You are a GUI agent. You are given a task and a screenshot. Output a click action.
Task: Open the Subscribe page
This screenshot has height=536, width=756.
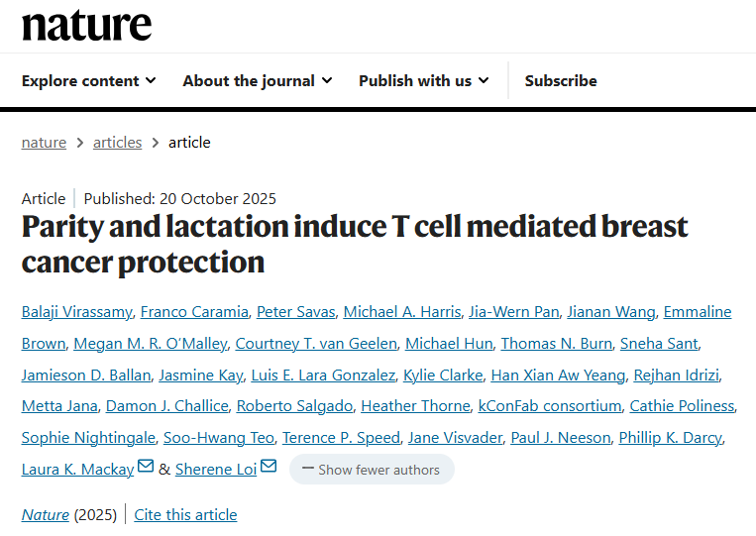561,81
